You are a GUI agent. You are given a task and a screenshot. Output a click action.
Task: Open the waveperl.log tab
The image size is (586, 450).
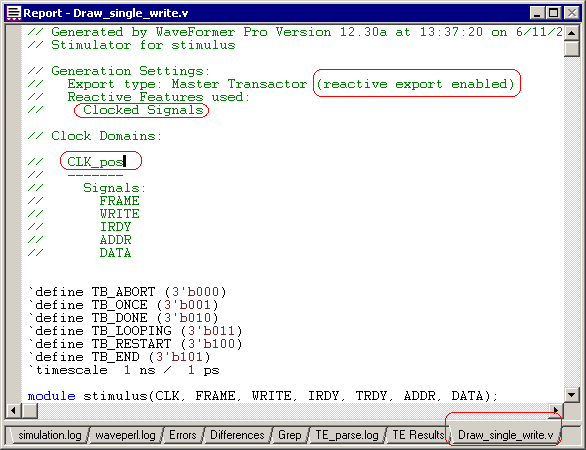click(x=125, y=435)
